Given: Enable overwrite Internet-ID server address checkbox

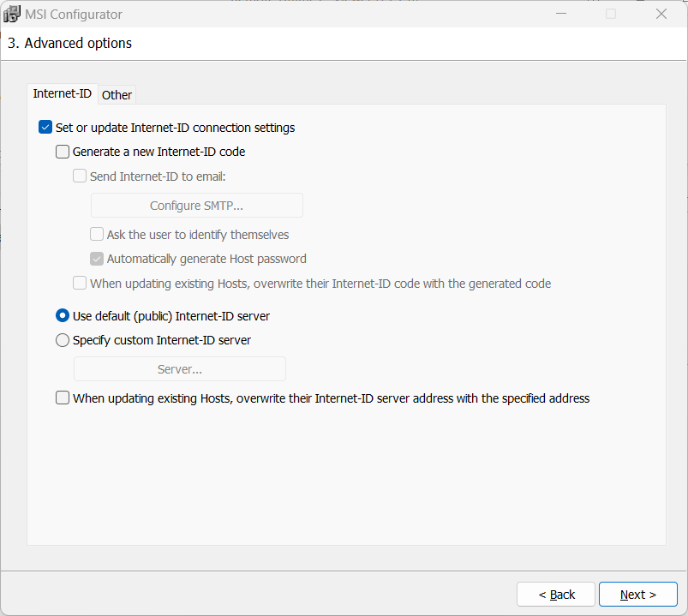Looking at the screenshot, I should point(63,398).
